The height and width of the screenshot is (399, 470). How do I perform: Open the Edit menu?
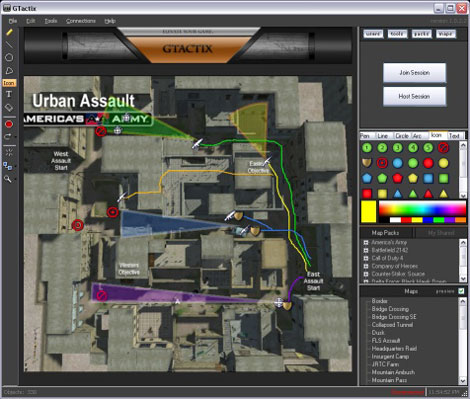[x=31, y=21]
